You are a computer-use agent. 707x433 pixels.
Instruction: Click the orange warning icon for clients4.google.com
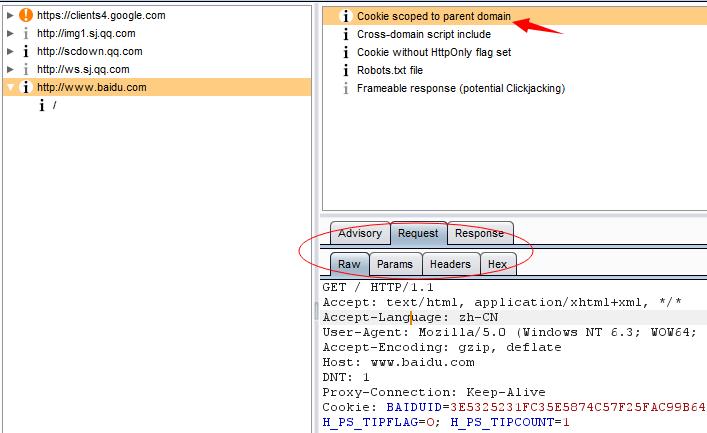(26, 15)
